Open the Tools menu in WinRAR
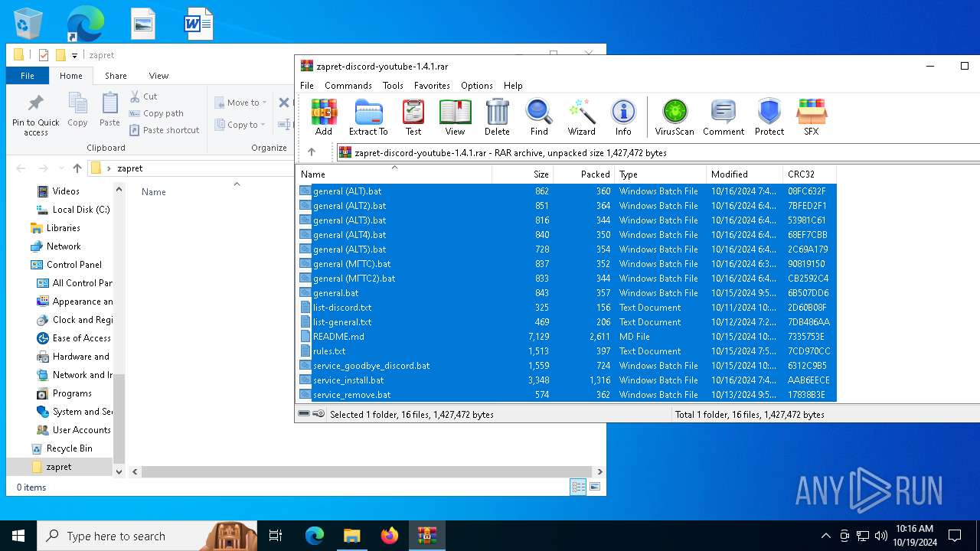 [x=393, y=86]
